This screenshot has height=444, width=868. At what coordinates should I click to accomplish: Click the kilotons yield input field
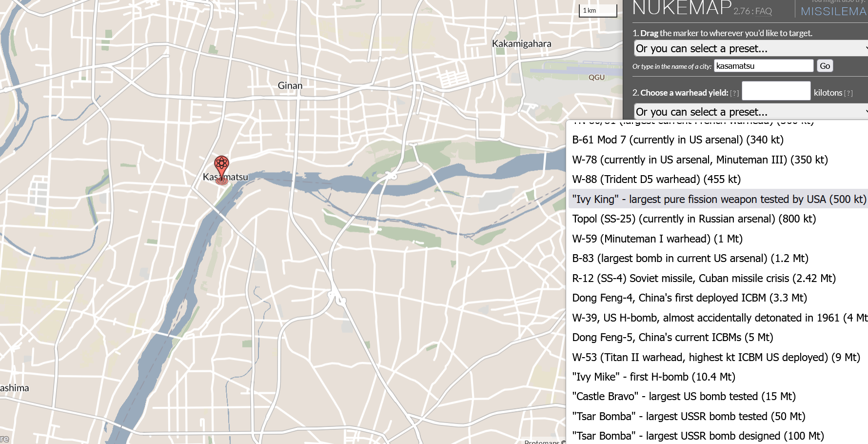point(776,91)
